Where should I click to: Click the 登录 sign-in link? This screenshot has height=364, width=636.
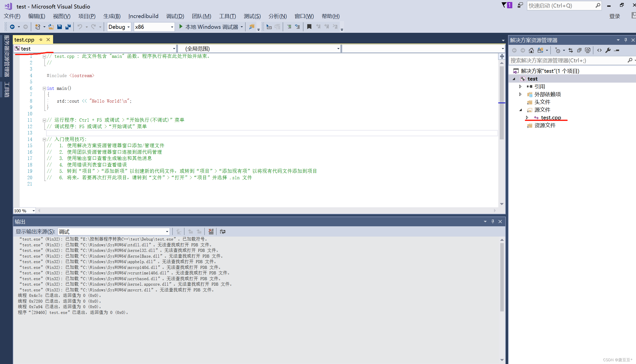[615, 16]
